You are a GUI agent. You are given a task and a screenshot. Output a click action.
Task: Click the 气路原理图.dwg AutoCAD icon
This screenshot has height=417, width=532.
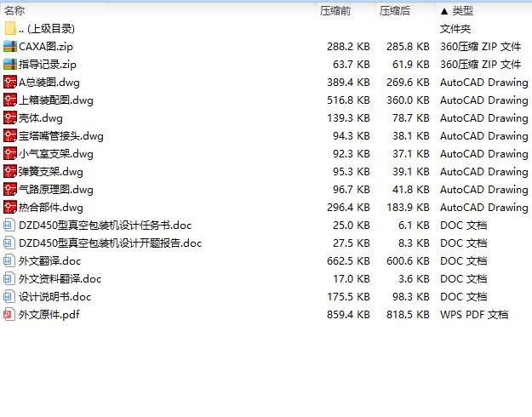[x=10, y=189]
